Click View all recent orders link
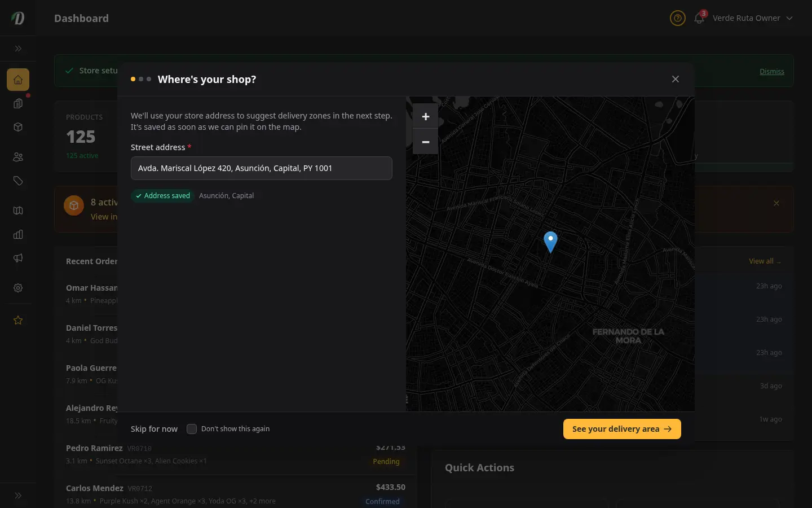 click(765, 261)
